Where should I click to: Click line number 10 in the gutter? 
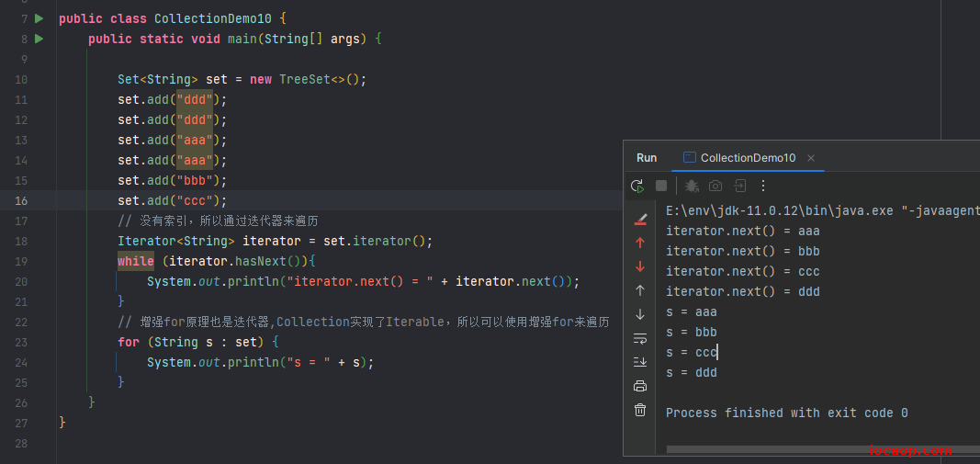(x=21, y=79)
